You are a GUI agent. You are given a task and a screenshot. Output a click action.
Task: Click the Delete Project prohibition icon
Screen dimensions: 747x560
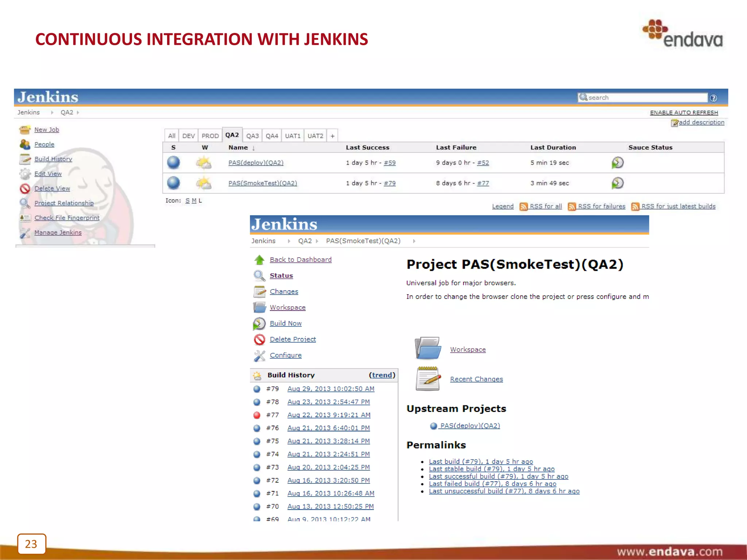[x=259, y=339]
